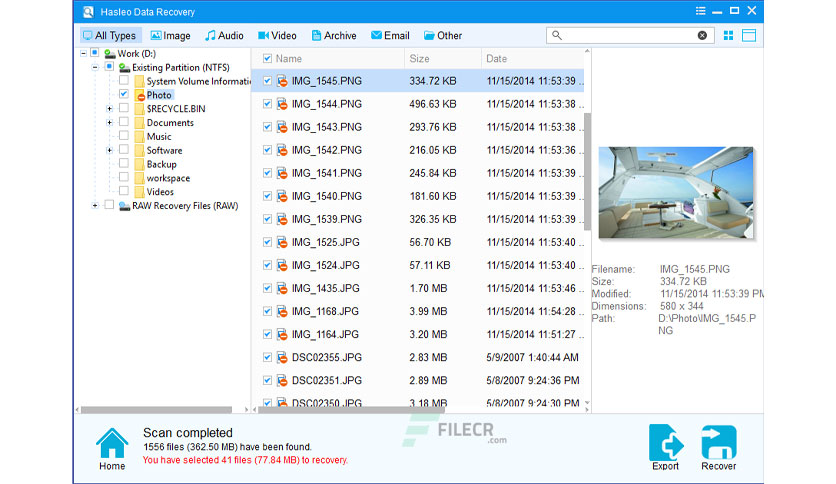Expand the RAW Recovery Files node
Image resolution: width=836 pixels, height=484 pixels.
click(95, 206)
